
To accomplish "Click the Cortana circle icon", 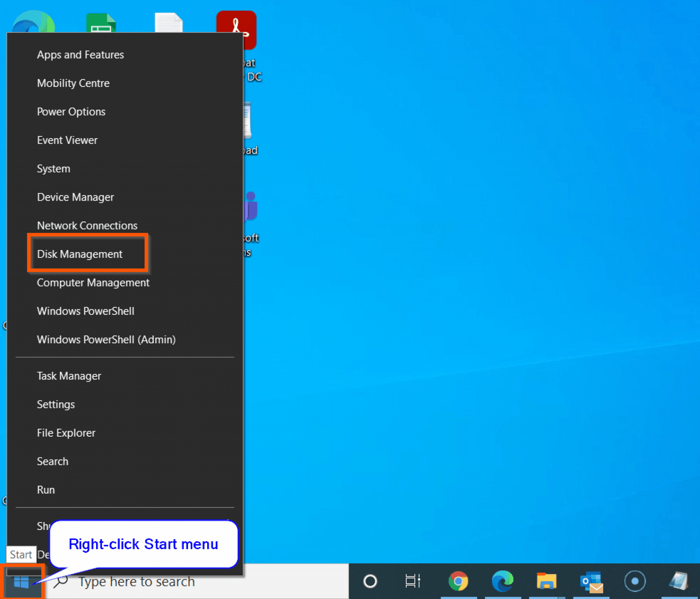I will click(370, 581).
